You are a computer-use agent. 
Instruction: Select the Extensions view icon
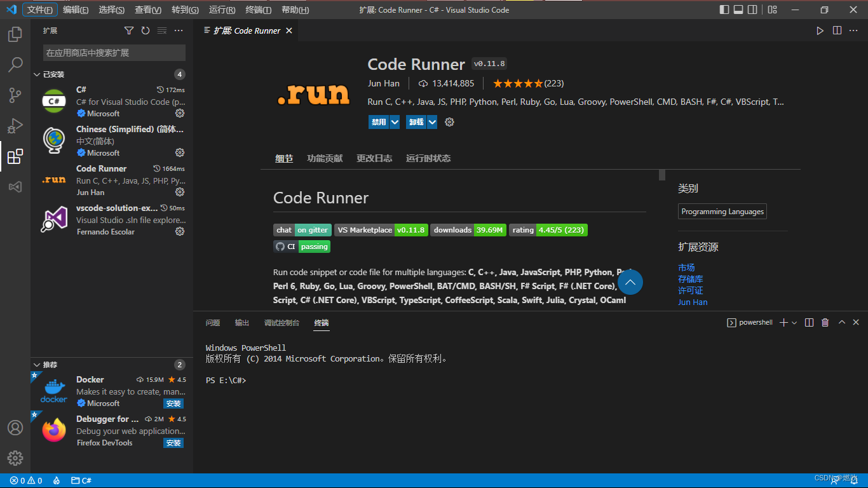point(15,156)
